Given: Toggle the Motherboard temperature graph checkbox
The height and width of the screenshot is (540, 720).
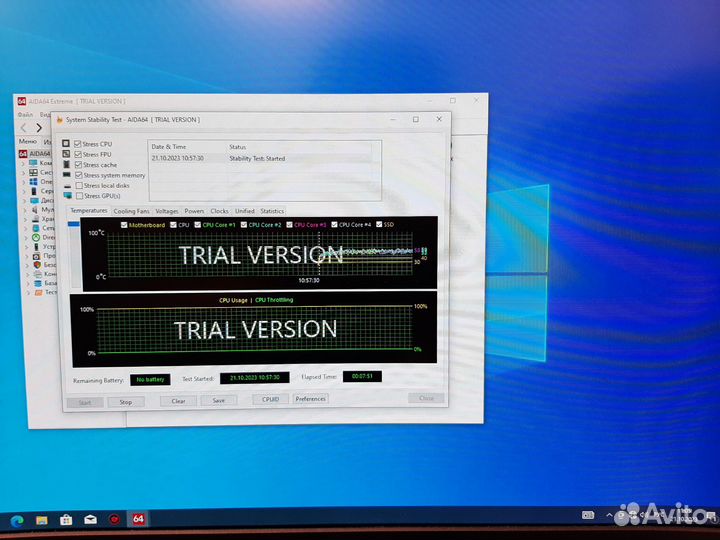Looking at the screenshot, I should tap(124, 225).
